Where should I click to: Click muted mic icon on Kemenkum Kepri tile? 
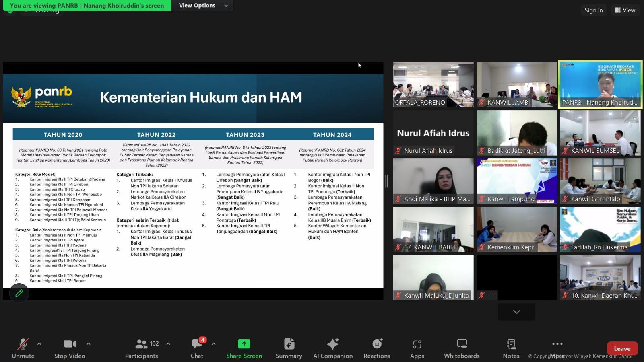click(x=482, y=247)
